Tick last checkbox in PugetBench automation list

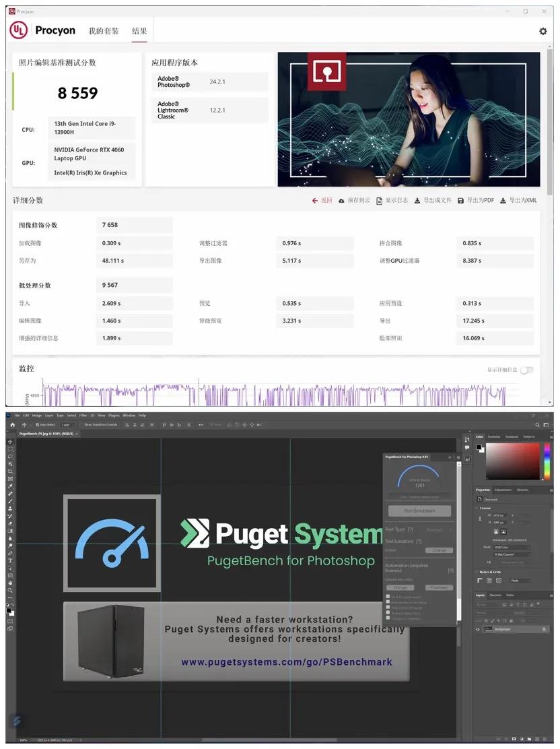pyautogui.click(x=388, y=618)
